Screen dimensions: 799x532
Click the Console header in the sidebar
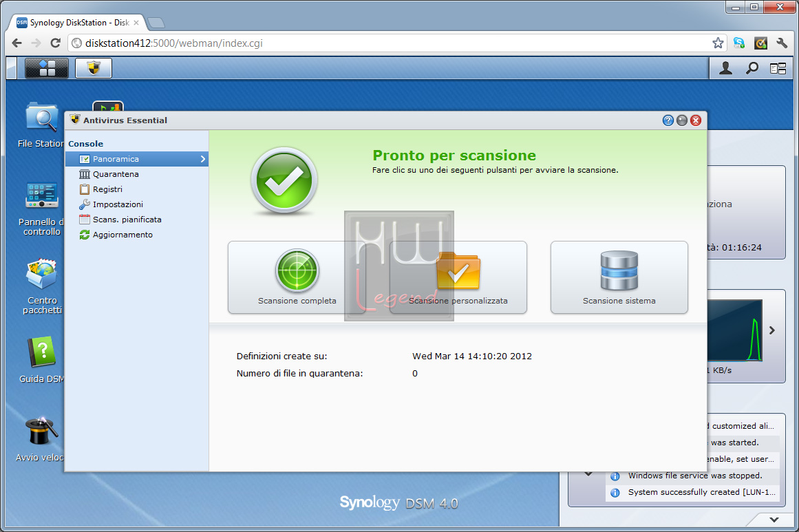pyautogui.click(x=85, y=144)
